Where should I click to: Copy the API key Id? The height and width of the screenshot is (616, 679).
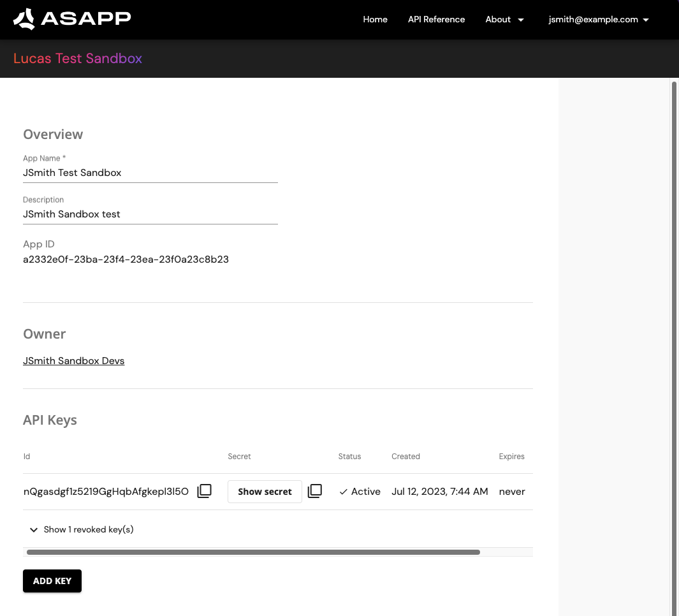coord(205,491)
